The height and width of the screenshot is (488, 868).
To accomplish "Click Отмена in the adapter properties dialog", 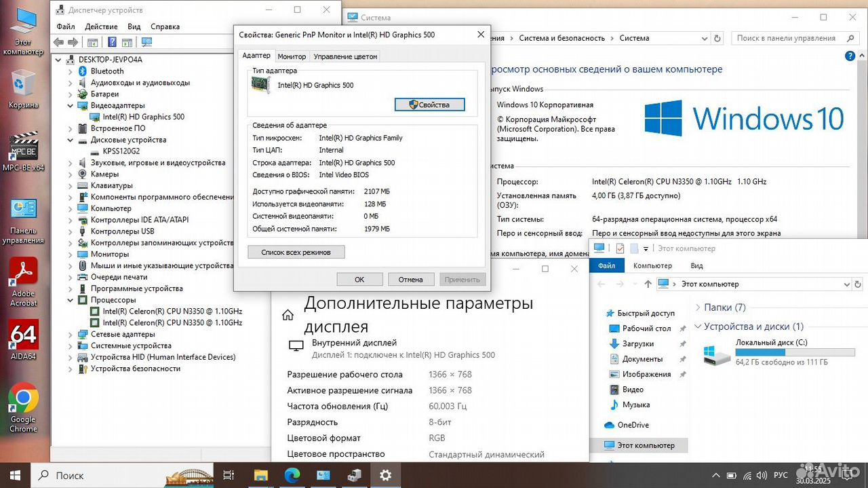I will point(411,279).
